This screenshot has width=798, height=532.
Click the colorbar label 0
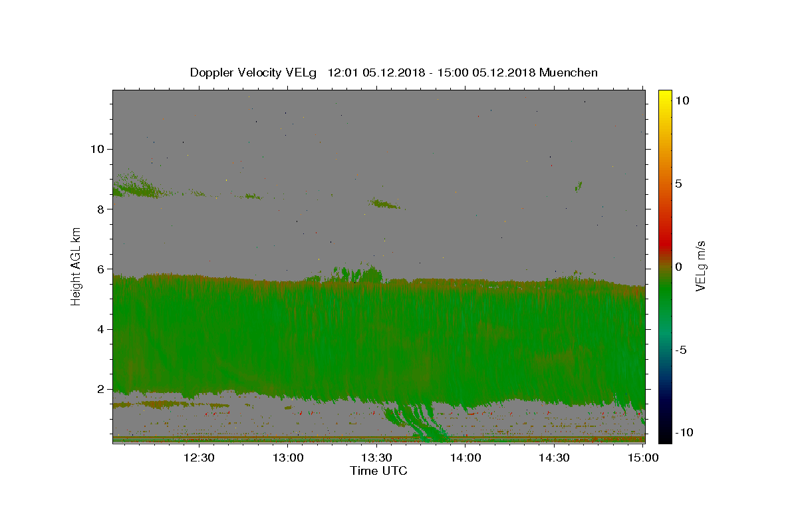click(x=678, y=267)
